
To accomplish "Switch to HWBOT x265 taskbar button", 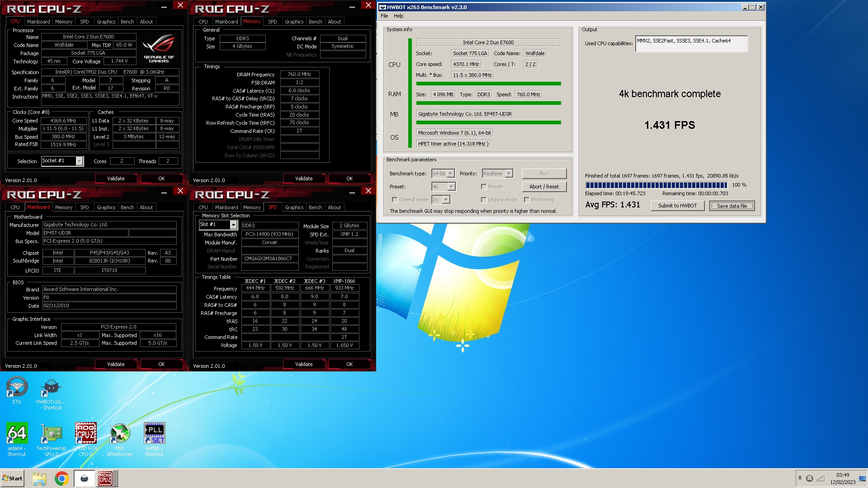I will coord(84,479).
